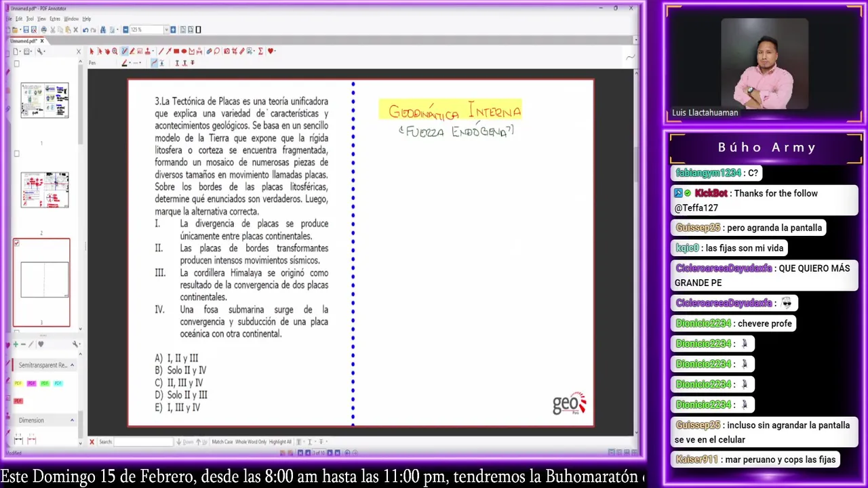Check page 3 thumbnail checkbox

pyautogui.click(x=17, y=243)
